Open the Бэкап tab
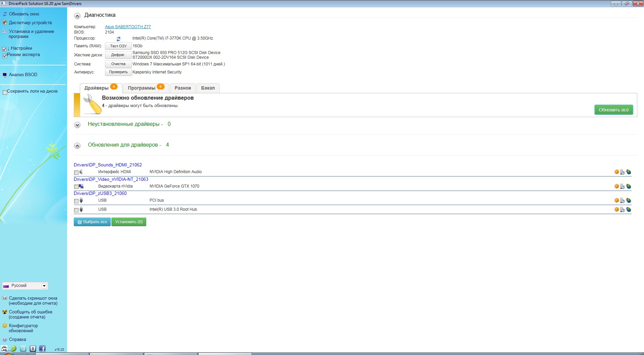The image size is (644, 355). [208, 88]
